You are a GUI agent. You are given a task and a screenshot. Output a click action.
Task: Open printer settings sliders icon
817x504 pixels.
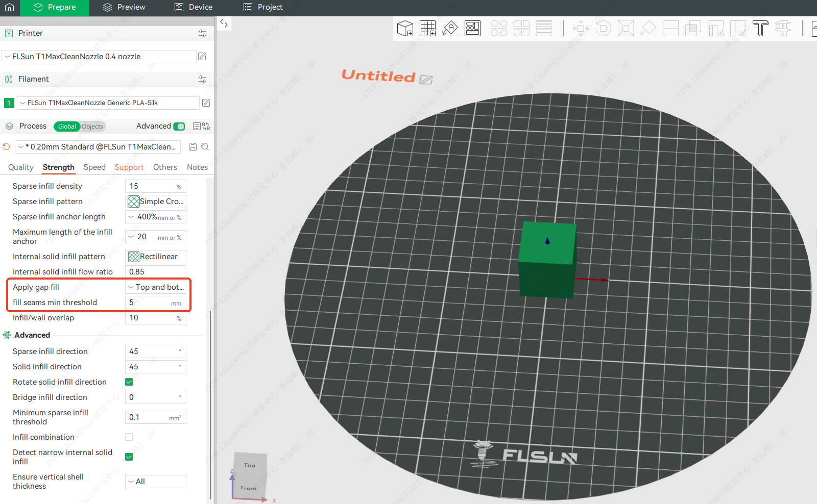tap(203, 33)
